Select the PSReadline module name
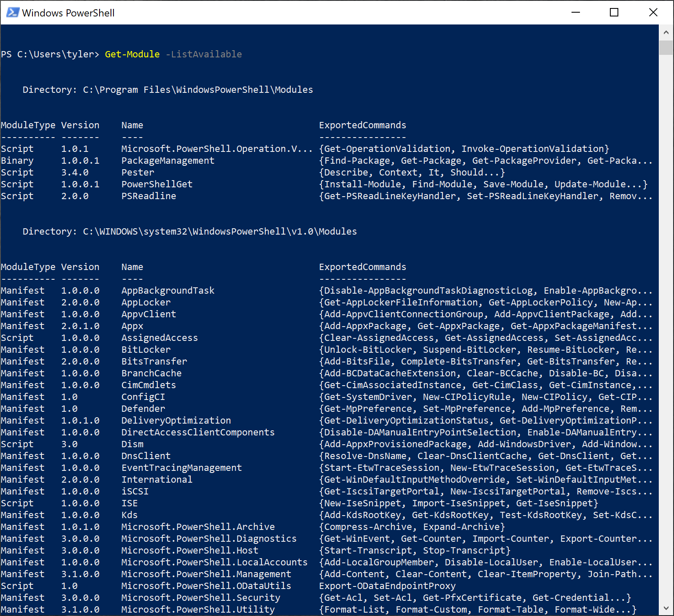 pos(149,196)
